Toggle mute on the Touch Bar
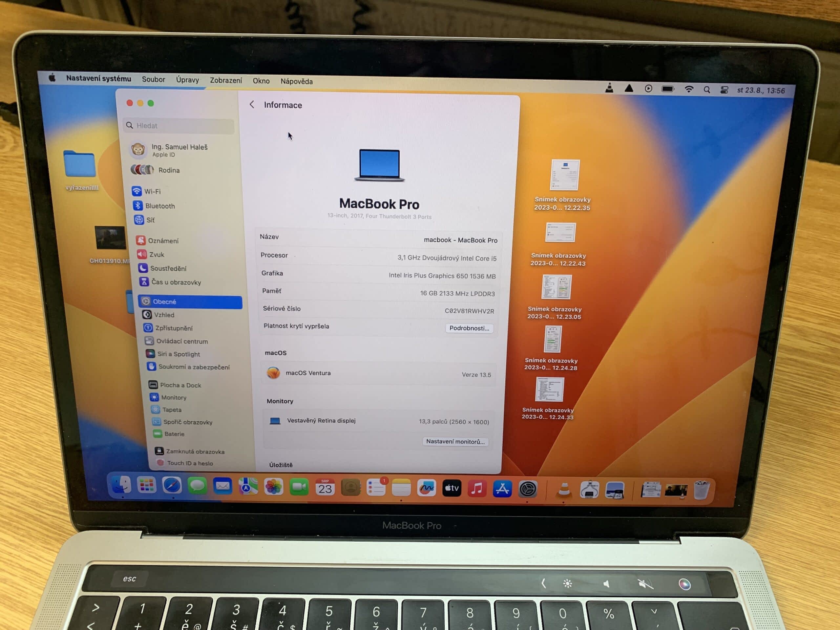This screenshot has height=630, width=840. (x=645, y=584)
